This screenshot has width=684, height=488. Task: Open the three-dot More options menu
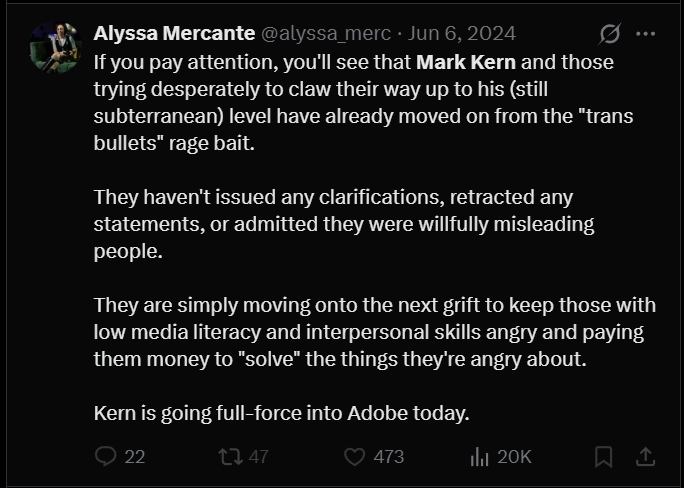click(x=646, y=34)
